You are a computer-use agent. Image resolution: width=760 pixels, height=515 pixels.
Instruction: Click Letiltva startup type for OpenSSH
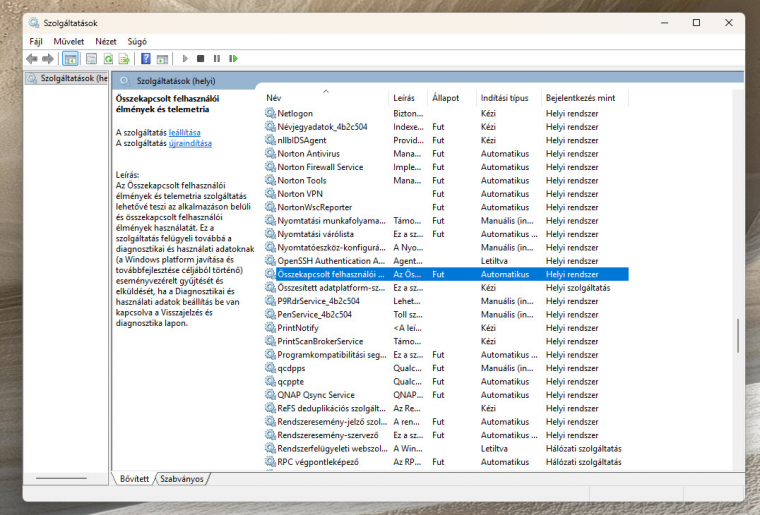pos(494,261)
